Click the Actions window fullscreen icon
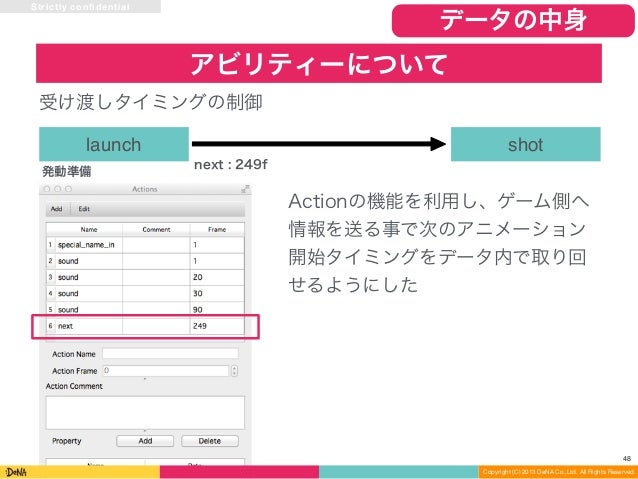The image size is (638, 479). pos(245,189)
